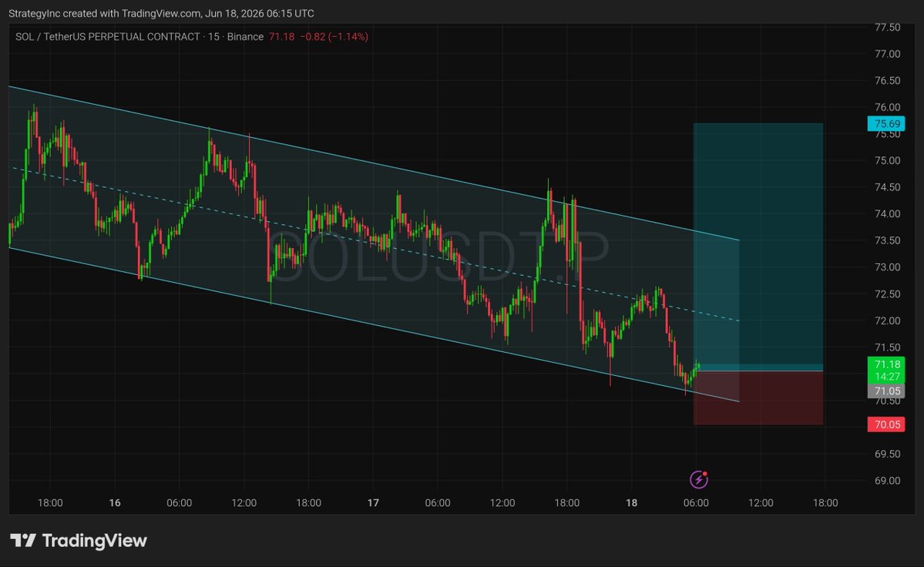924x567 pixels.
Task: Click the date label 18 on time axis
Action: pyautogui.click(x=632, y=503)
